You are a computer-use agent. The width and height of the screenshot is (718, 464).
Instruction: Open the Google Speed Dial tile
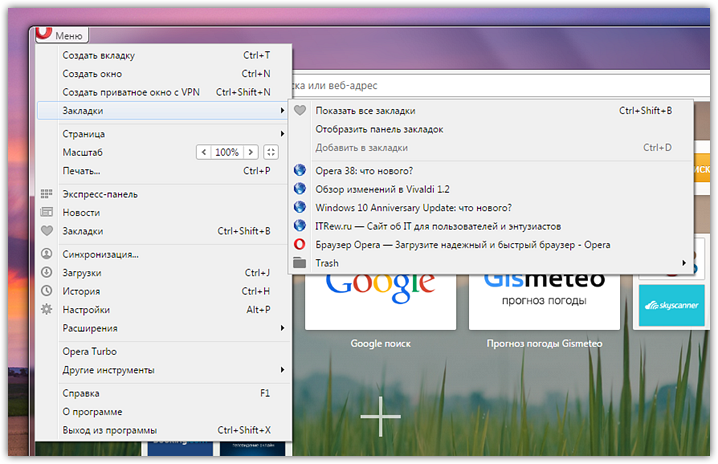(x=380, y=301)
